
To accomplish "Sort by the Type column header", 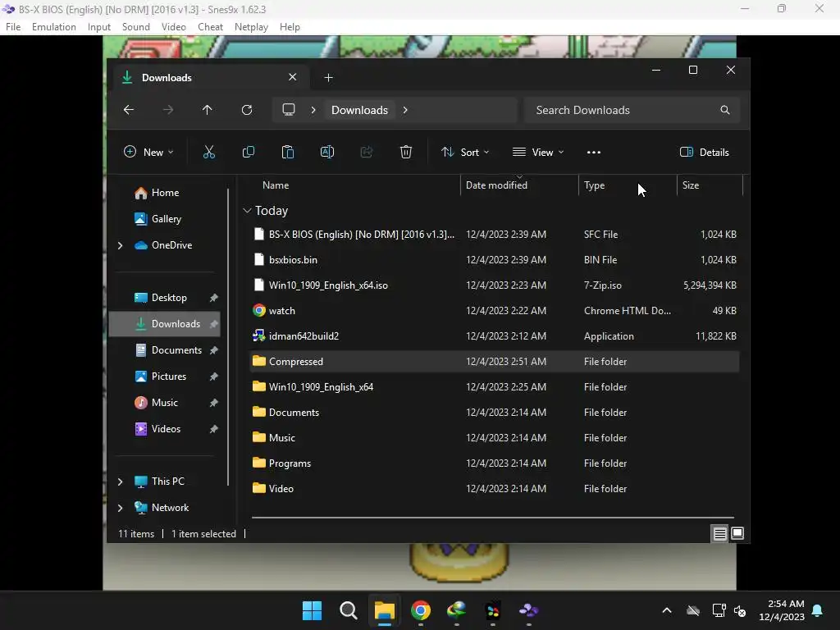I will (x=594, y=185).
